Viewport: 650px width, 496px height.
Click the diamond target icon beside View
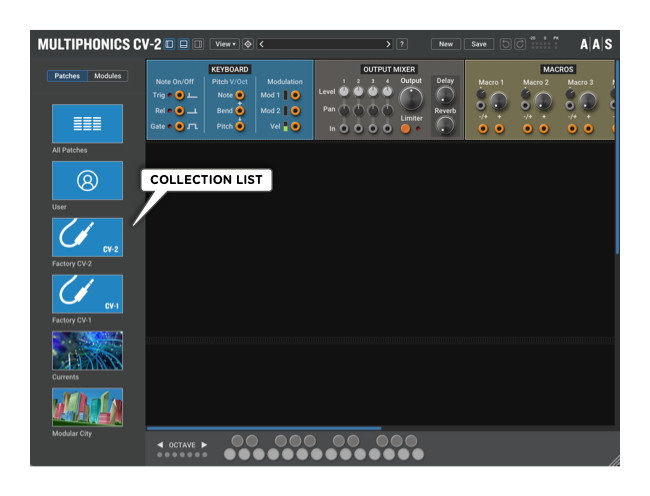tap(248, 44)
